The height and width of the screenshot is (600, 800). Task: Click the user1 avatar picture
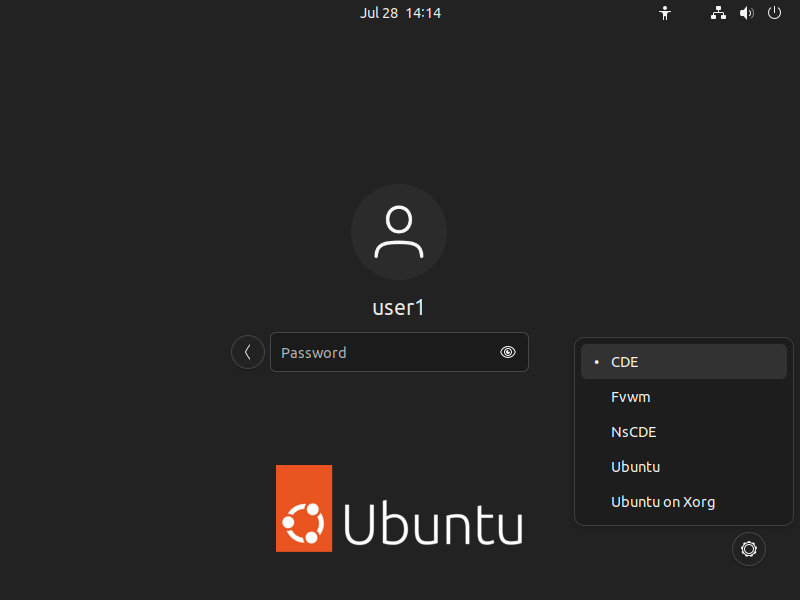pos(399,232)
